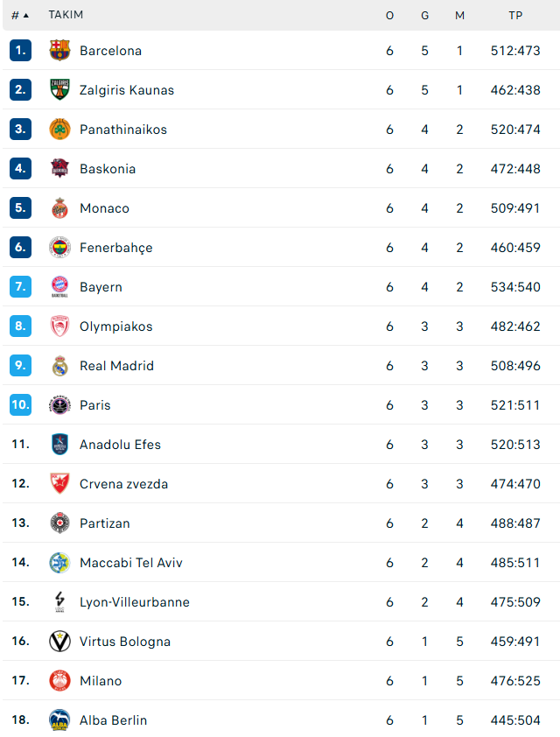
Task: Click the Bayern club logo
Action: coord(59,287)
